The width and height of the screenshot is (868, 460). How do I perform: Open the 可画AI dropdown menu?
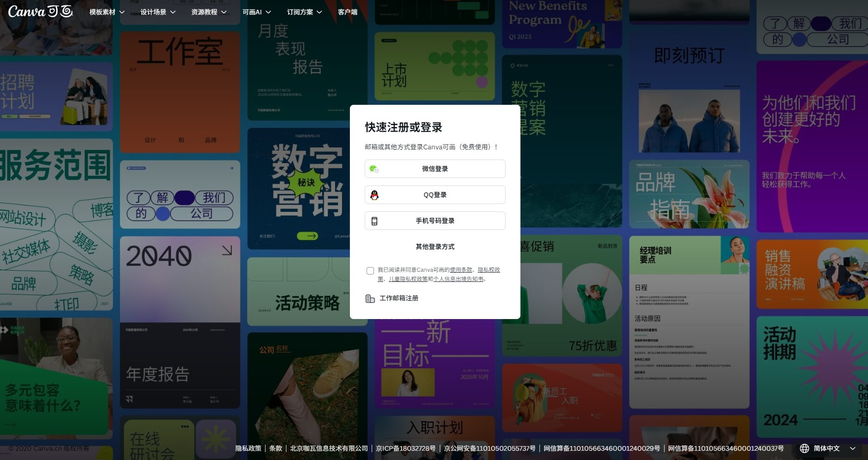[257, 12]
